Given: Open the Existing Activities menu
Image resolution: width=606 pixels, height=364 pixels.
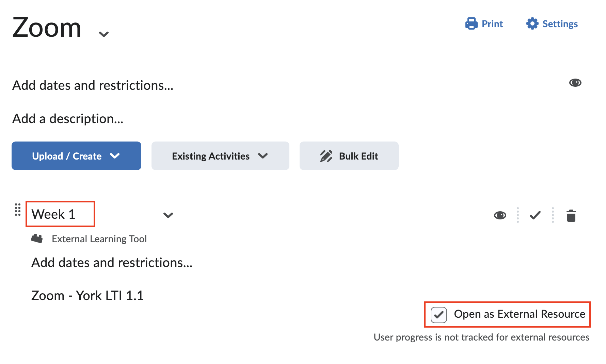Looking at the screenshot, I should point(220,156).
